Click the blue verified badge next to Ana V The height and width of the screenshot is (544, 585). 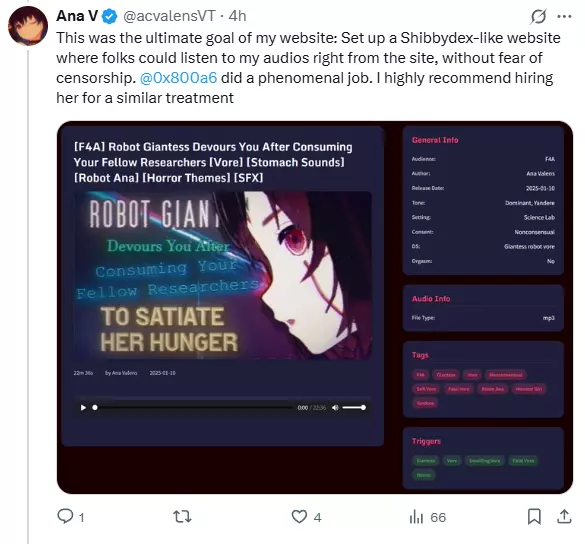(x=109, y=16)
